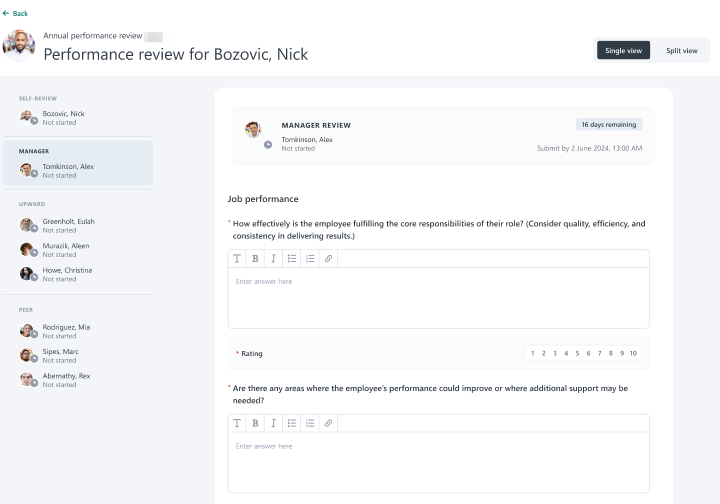The height and width of the screenshot is (504, 720).
Task: Go Back to previous page
Action: 15,13
